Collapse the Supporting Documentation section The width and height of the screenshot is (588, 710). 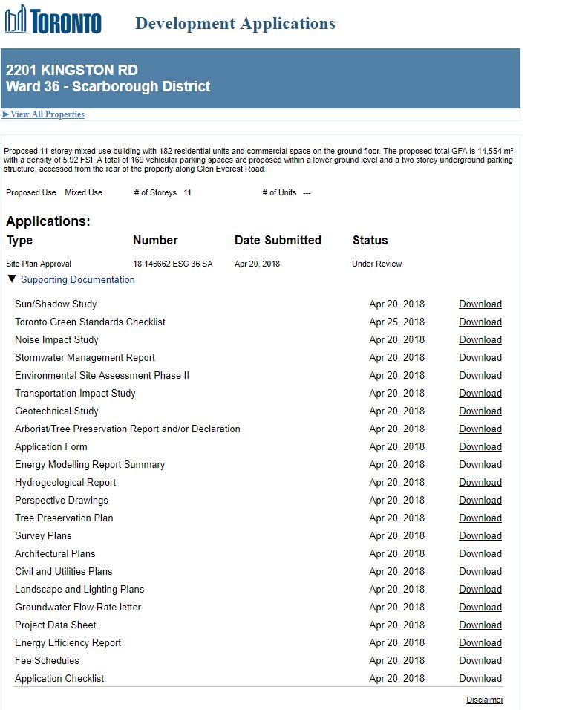[77, 280]
